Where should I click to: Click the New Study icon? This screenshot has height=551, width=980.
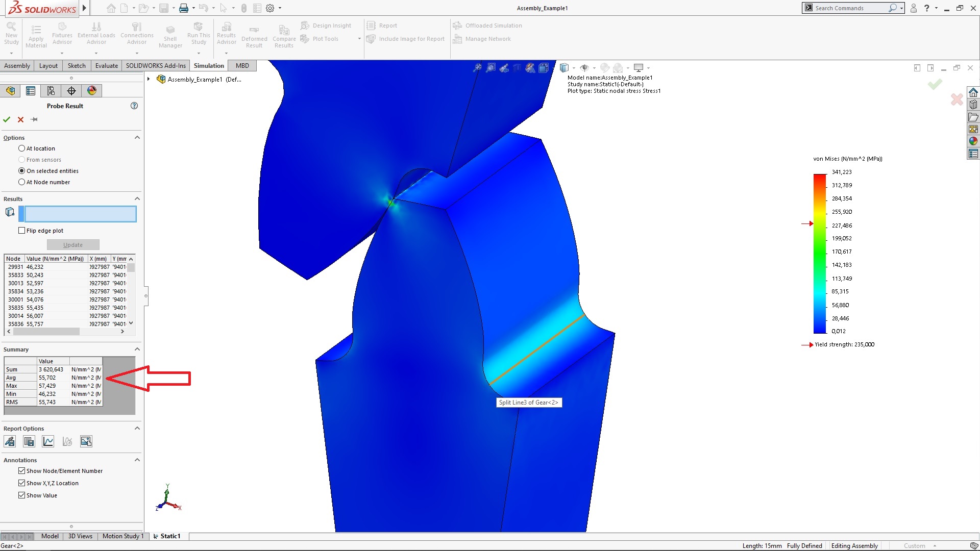click(x=11, y=33)
